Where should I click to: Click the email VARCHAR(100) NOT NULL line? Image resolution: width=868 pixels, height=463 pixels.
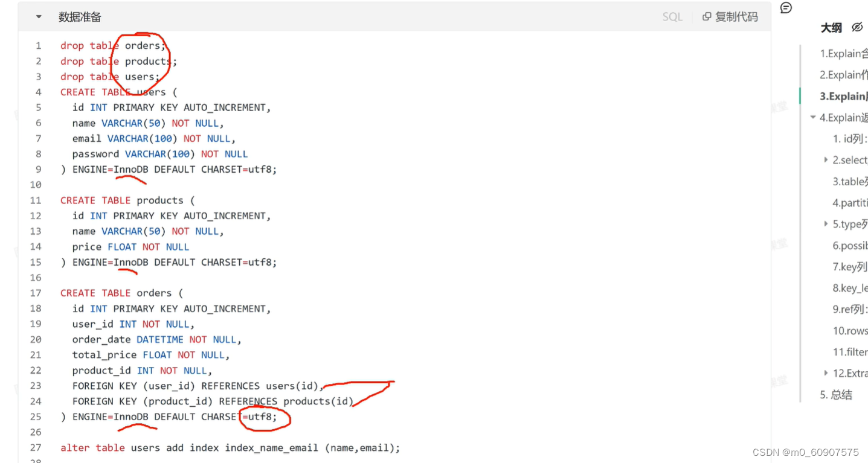[x=154, y=139]
